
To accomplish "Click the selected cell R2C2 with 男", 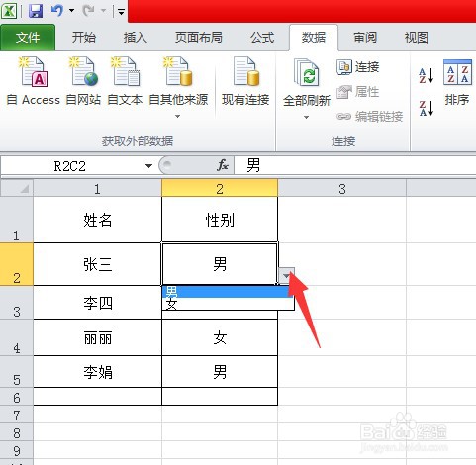I will tap(220, 264).
